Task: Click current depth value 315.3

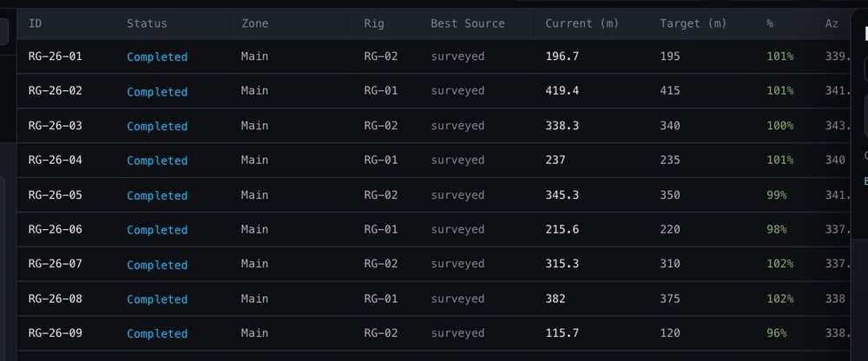Action: (x=562, y=264)
